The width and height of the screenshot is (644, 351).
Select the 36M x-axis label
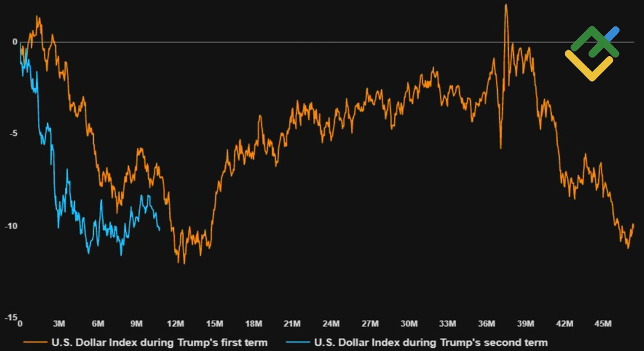click(487, 323)
